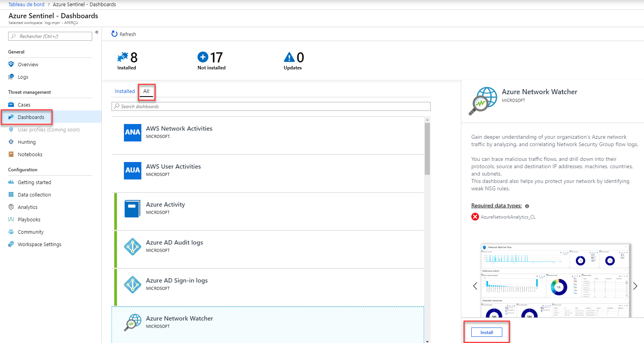Click the Rechercher sidebar search field
This screenshot has width=644, height=343.
pos(50,36)
